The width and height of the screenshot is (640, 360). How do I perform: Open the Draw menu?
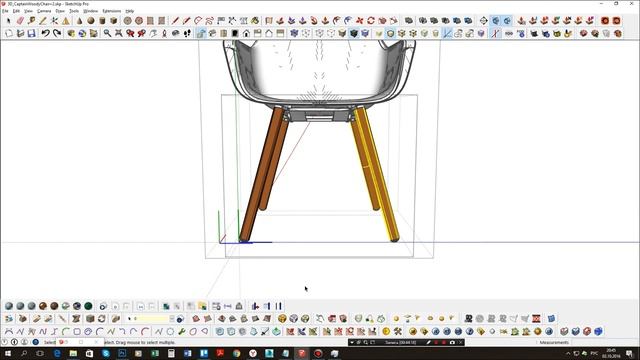60,11
